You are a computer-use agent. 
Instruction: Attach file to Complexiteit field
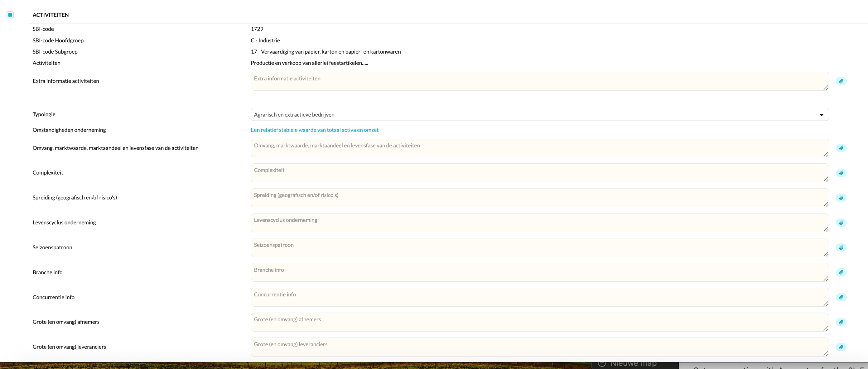point(841,173)
